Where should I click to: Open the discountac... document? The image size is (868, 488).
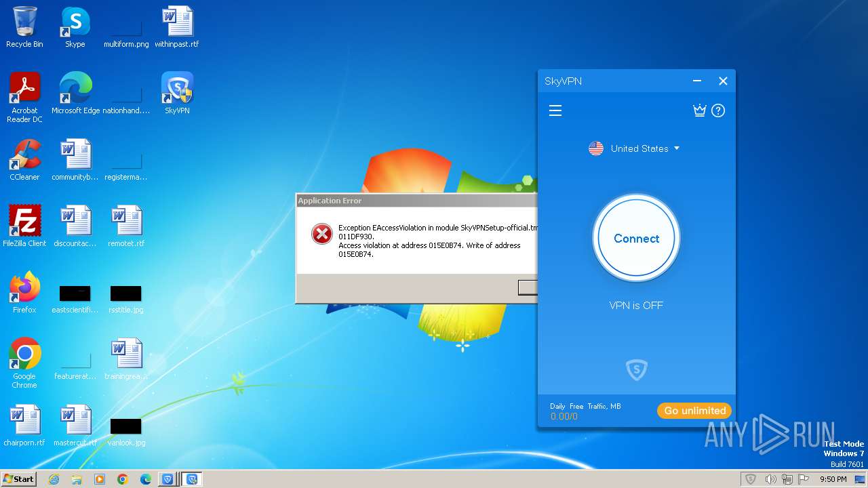75,226
